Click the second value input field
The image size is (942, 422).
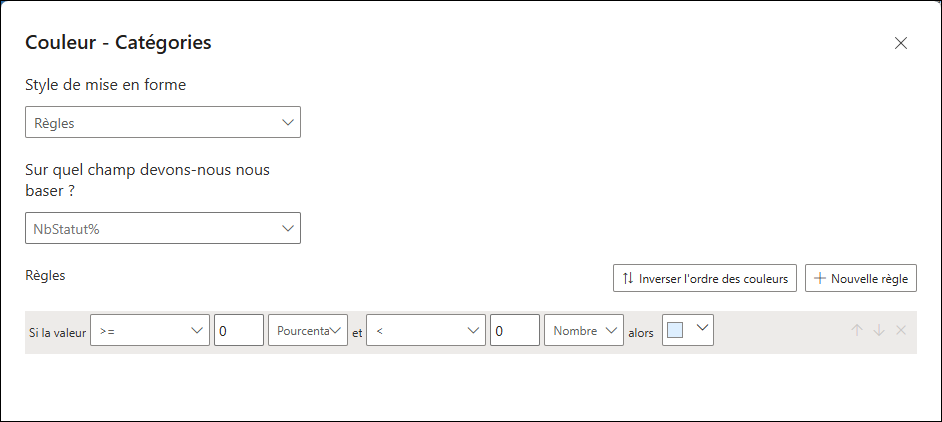pyautogui.click(x=514, y=331)
